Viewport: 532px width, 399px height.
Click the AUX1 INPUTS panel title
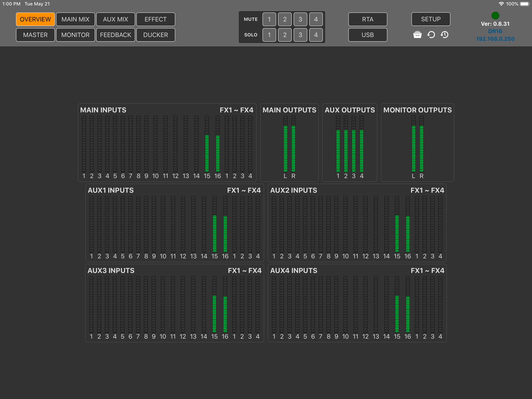pos(111,190)
